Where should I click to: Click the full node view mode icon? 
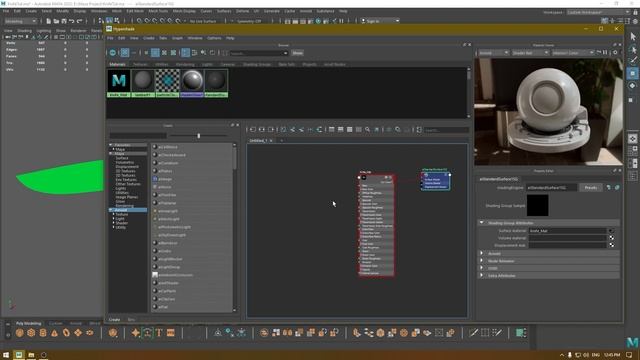tap(349, 129)
